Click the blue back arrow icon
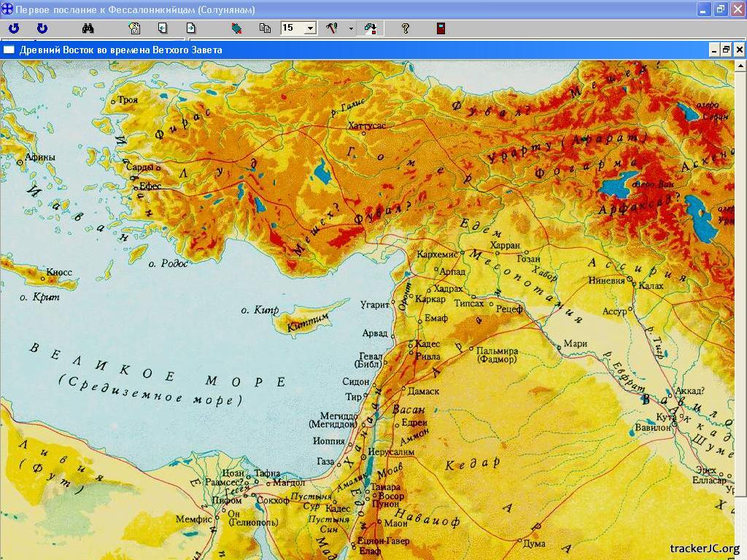 (14, 28)
